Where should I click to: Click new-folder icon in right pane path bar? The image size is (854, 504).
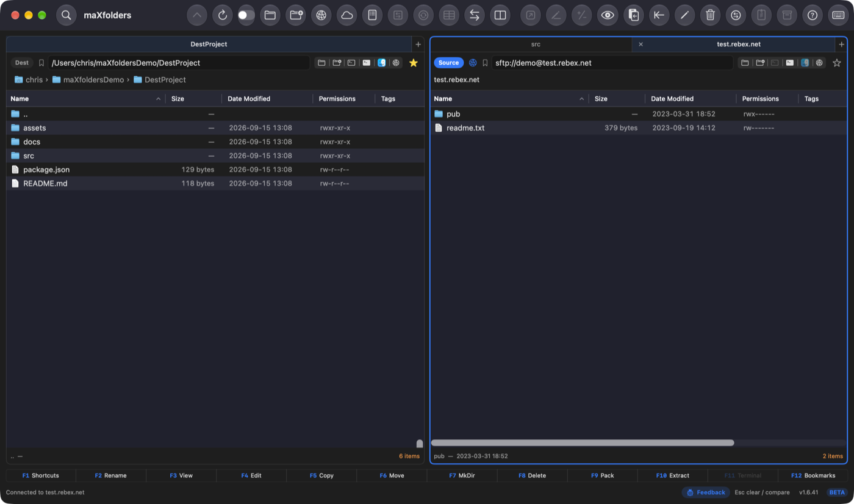point(760,63)
